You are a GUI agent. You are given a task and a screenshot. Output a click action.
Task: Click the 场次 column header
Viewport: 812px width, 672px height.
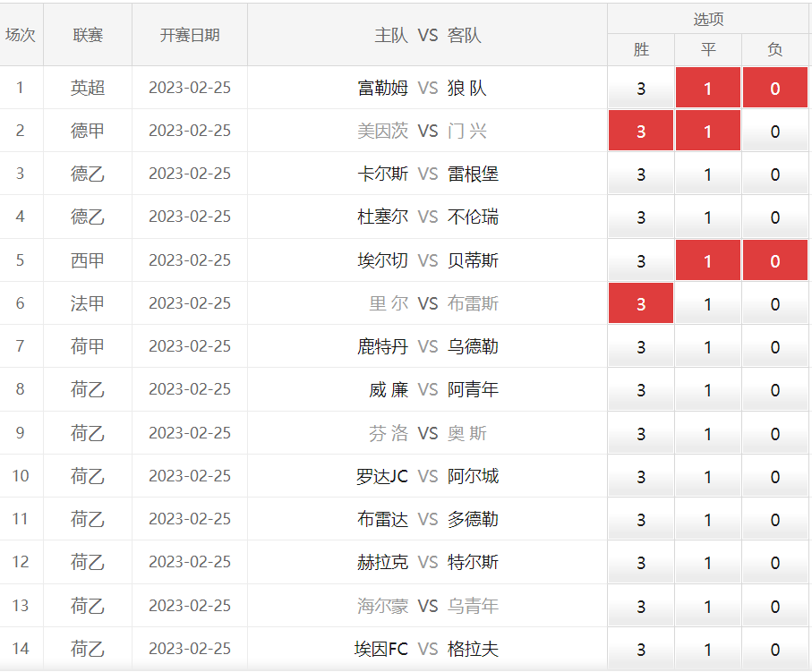pos(21,35)
